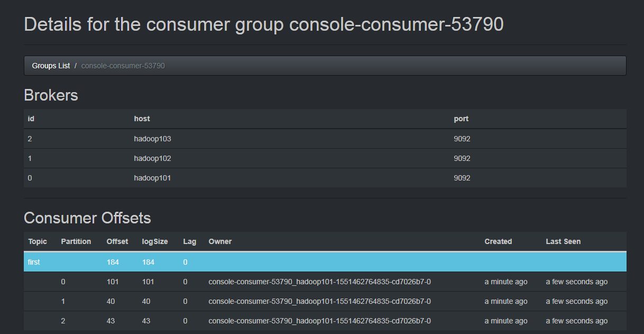This screenshot has height=334, width=644.
Task: Click logSize 43 of partition 2
Action: click(146, 321)
